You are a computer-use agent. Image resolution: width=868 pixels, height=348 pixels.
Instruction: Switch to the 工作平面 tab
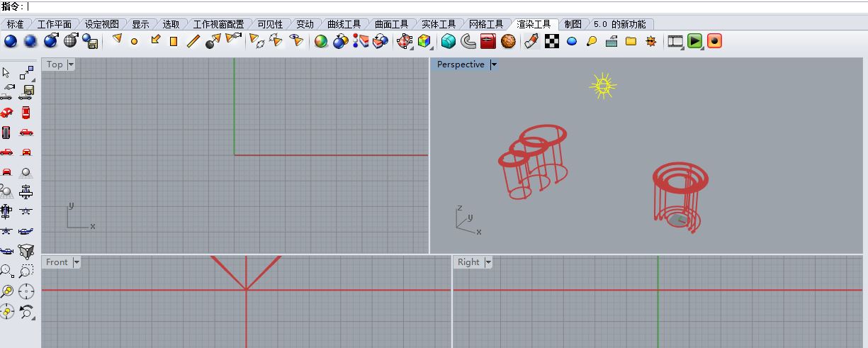point(54,24)
